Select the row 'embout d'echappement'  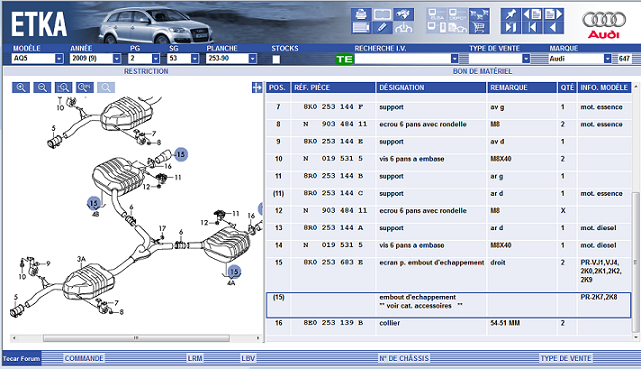point(448,305)
